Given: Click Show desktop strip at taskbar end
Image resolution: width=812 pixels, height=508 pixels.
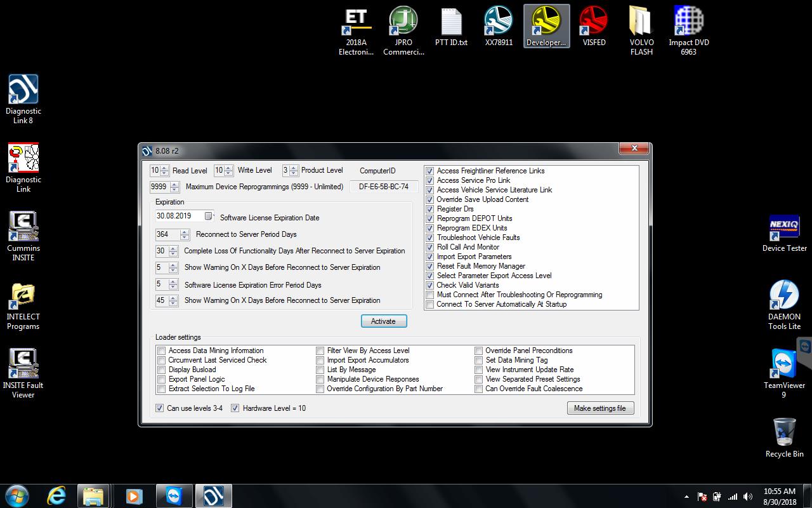Looking at the screenshot, I should pos(807,496).
